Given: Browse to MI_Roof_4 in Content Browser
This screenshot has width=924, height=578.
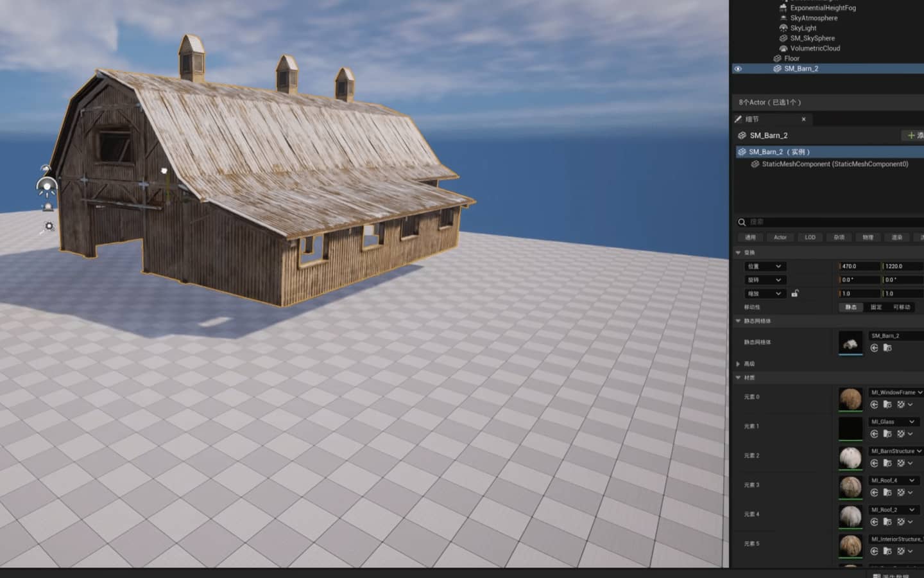Looking at the screenshot, I should pyautogui.click(x=887, y=493).
